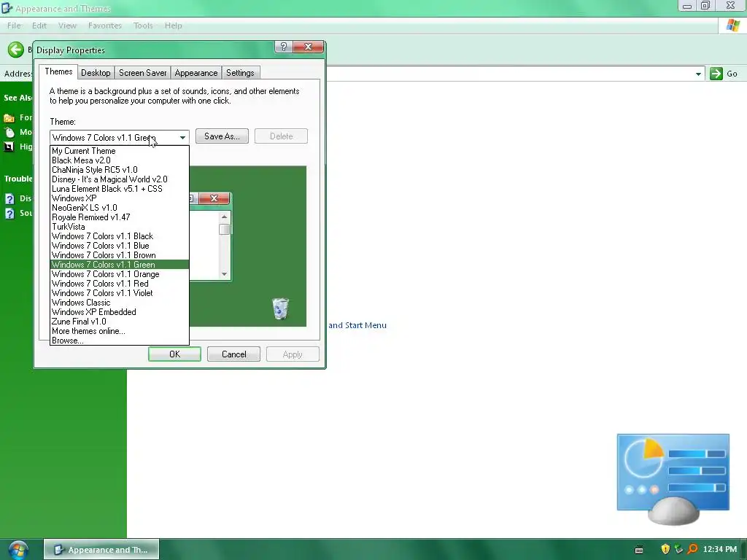
Task: Choose Windows 7 Colors v1.1 Black
Action: [120, 236]
